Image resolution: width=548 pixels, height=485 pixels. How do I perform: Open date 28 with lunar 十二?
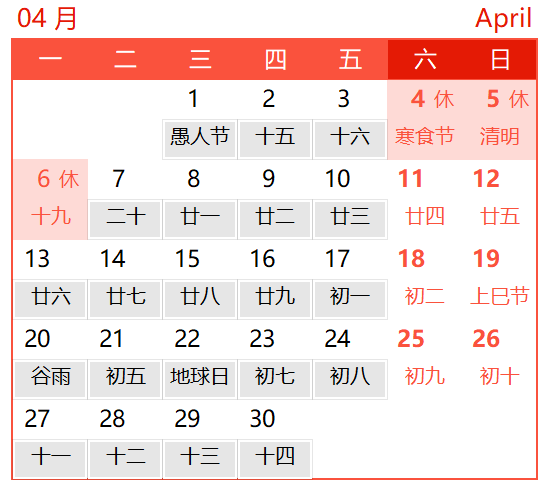pos(125,439)
